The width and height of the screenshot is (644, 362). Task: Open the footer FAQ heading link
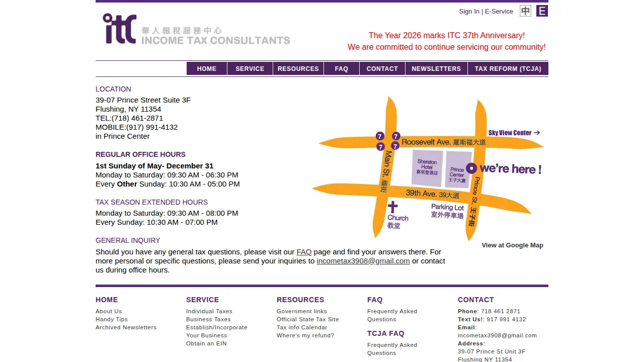375,300
